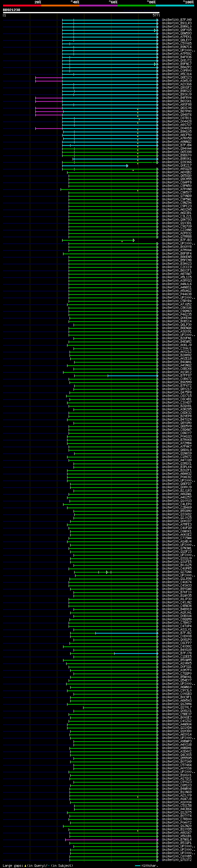
Task: Click the orange ~40% identity legend bar
Action: coord(60,6)
